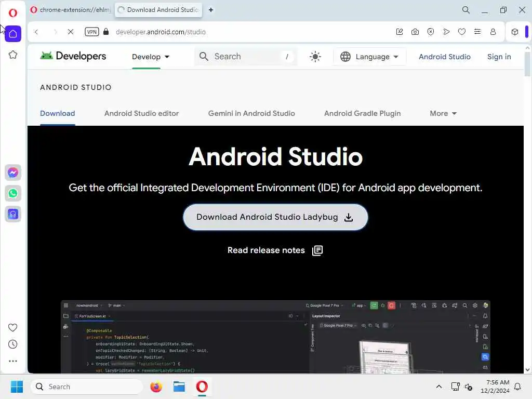Open Android Studio editor tab

pyautogui.click(x=141, y=113)
